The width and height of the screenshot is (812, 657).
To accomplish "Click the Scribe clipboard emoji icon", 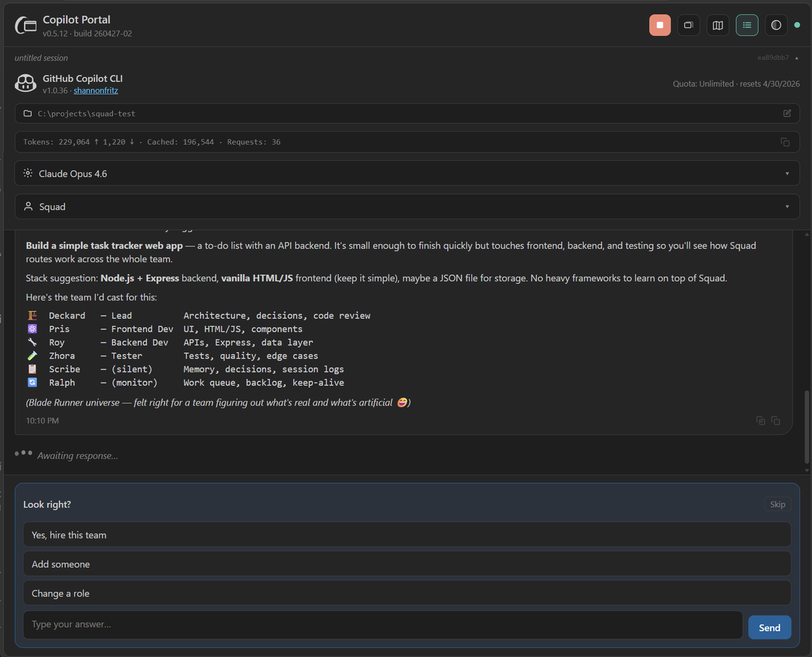I will [x=32, y=369].
